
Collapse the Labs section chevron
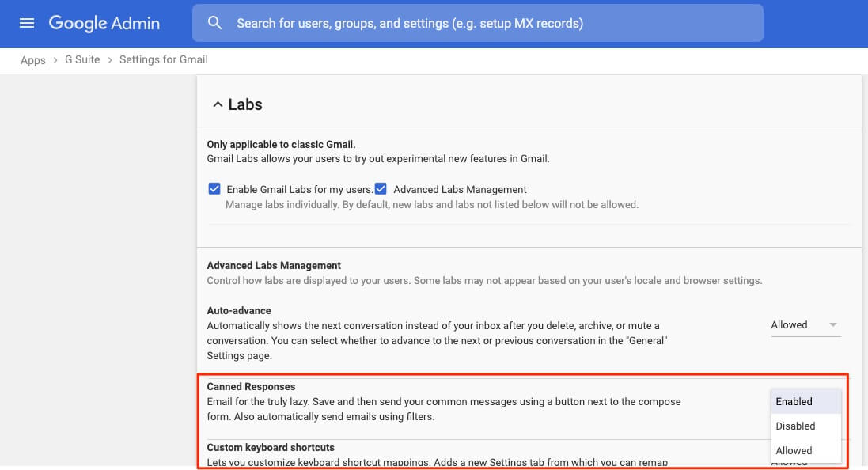[217, 104]
